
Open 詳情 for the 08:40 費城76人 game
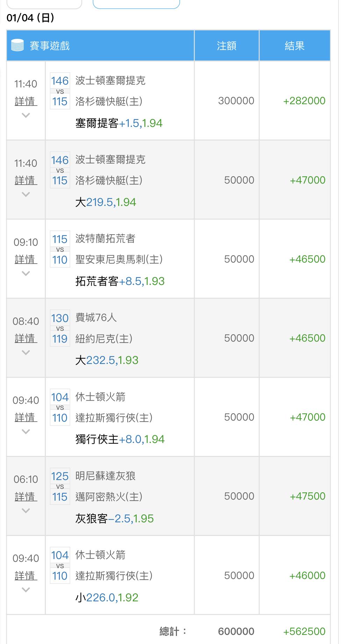26,338
